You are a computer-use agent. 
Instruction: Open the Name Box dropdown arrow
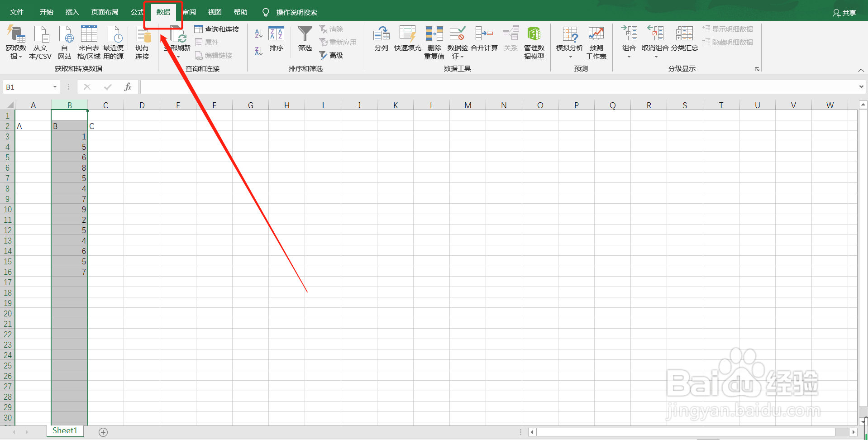point(55,87)
